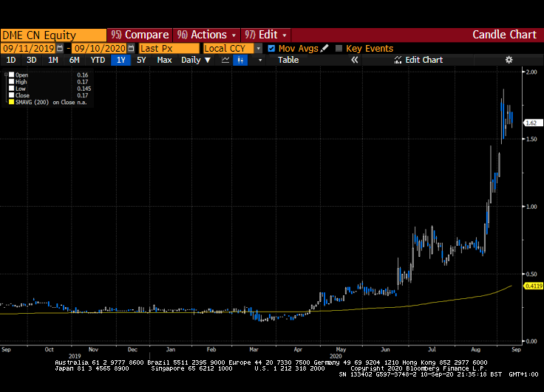Screen dimensions: 544x392
Task: Click the Open value 0.16 in legend
Action: coord(83,75)
